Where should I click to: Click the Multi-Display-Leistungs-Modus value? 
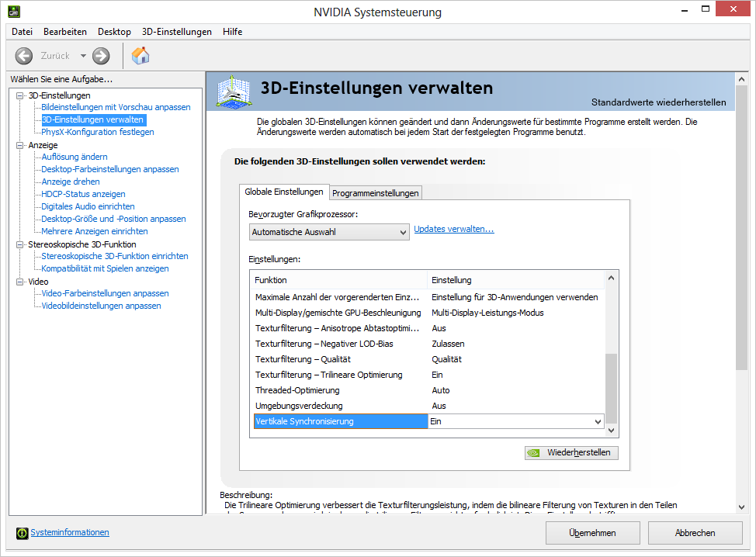coord(487,313)
